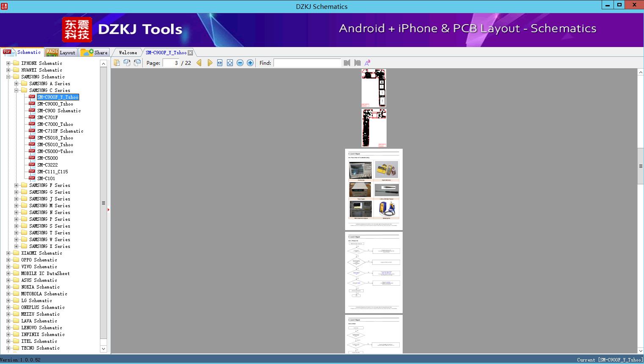Expand the XIAOMI Schematic folder

(8, 253)
